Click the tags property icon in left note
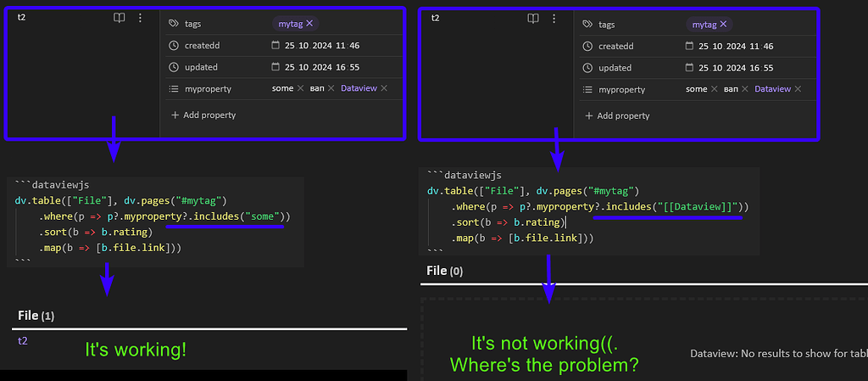Viewport: 868px width, 381px height. click(x=174, y=25)
